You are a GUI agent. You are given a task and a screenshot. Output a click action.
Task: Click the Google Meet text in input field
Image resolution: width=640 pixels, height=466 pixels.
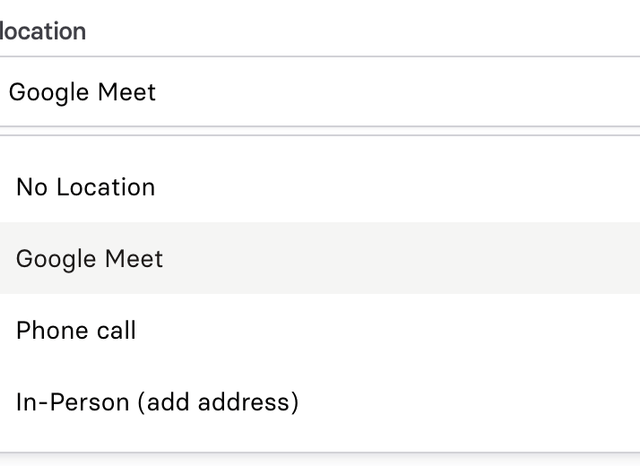(83, 92)
